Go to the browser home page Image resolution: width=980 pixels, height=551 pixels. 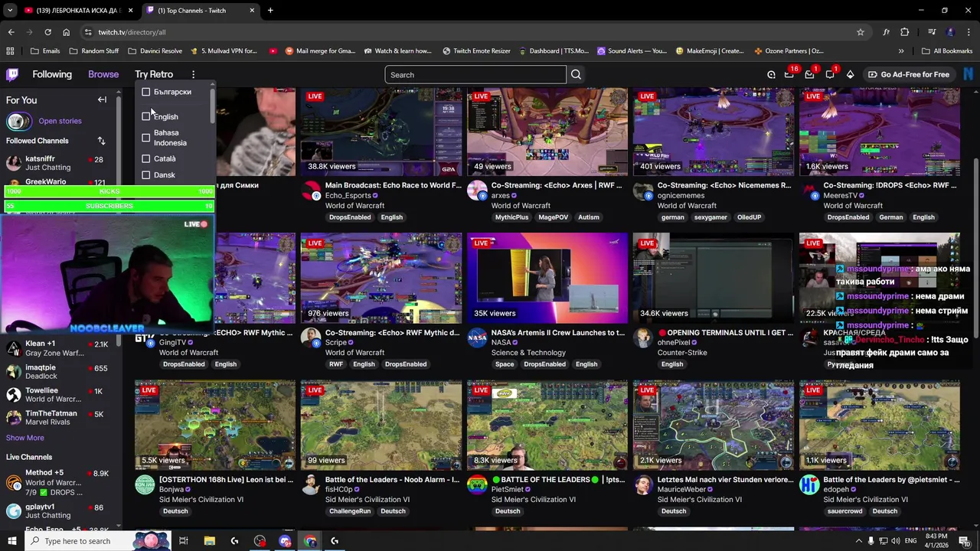66,32
